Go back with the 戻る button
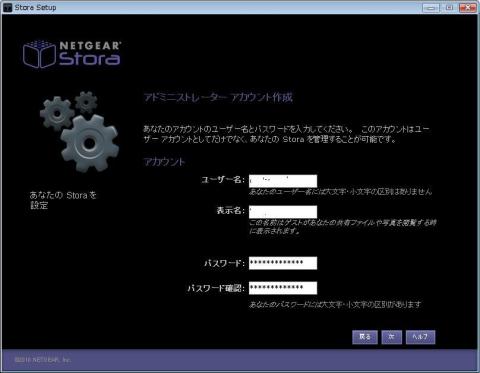 coord(365,337)
